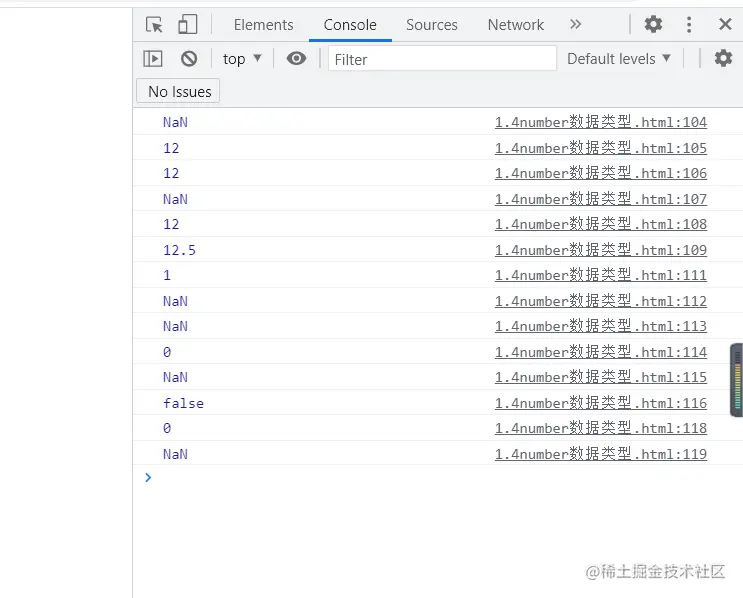
Task: Open source link html:107
Action: click(x=601, y=199)
